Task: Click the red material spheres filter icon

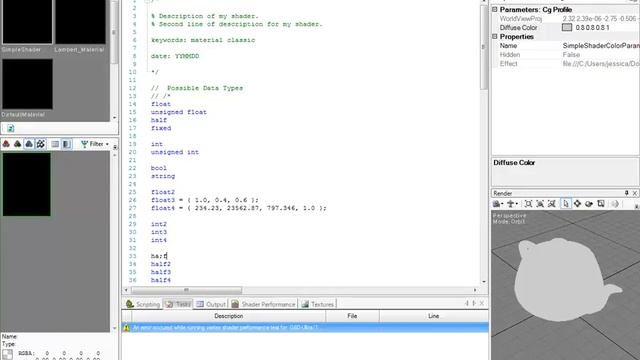Action: point(6,144)
